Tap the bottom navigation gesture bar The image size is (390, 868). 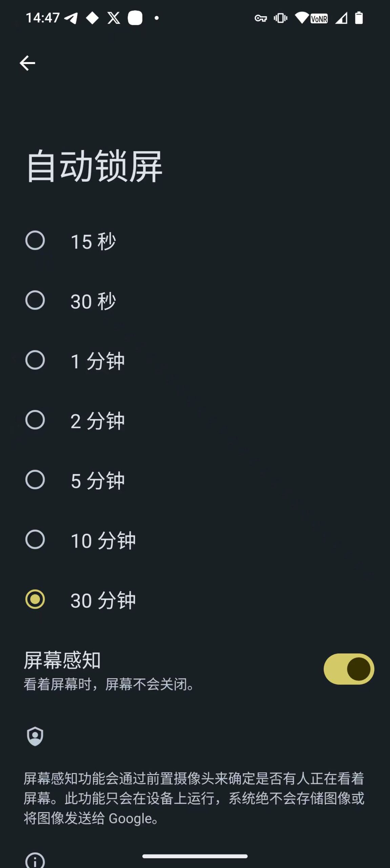[x=195, y=856]
